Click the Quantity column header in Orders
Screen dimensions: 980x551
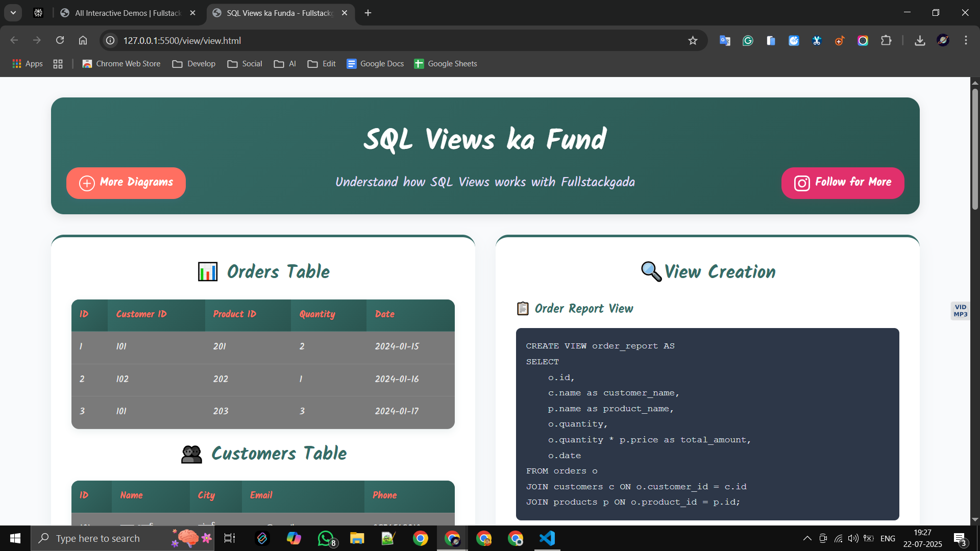(x=329, y=314)
